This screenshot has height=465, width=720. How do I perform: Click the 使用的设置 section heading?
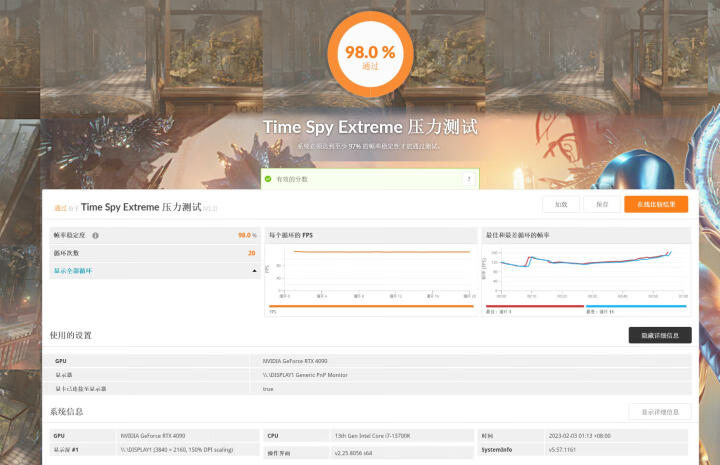click(x=71, y=335)
